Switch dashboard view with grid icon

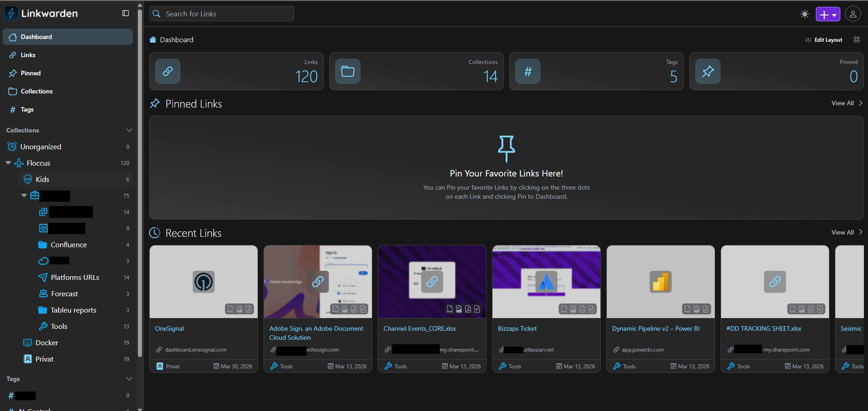click(x=856, y=40)
